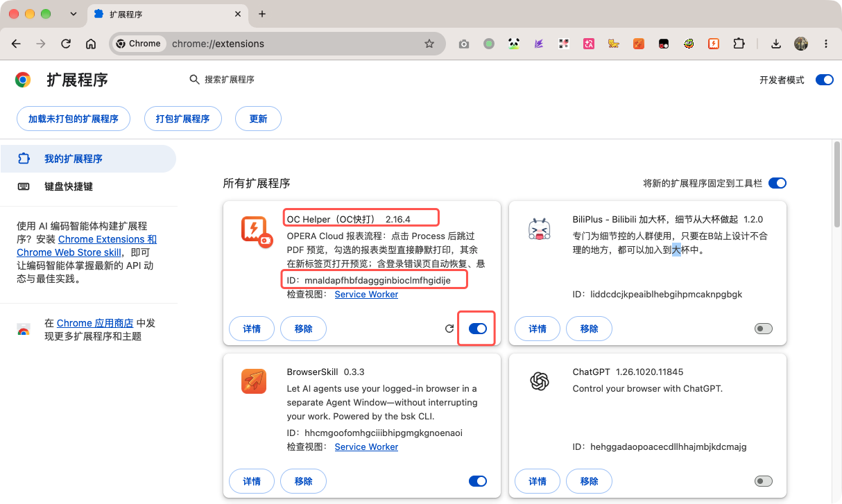
Task: Click the OC Helper extension logo
Action: [257, 232]
